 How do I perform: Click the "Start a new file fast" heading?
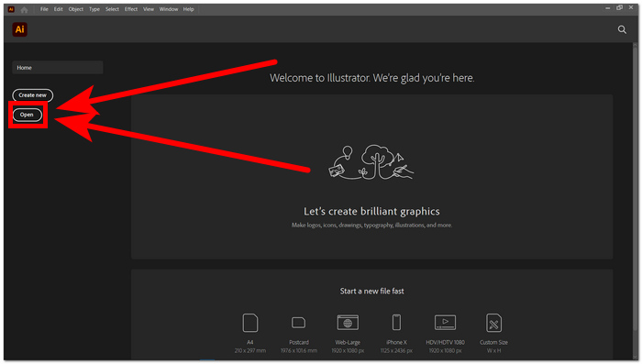371,292
